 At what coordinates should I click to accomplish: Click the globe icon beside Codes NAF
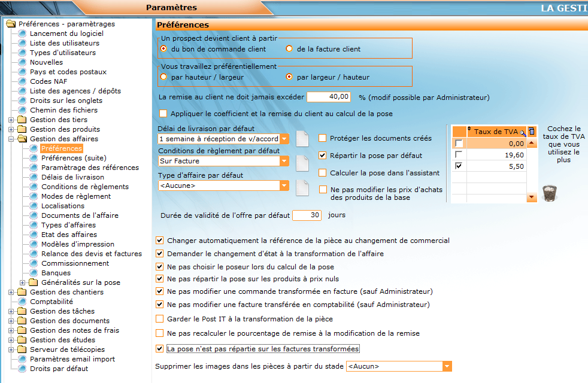click(x=23, y=81)
